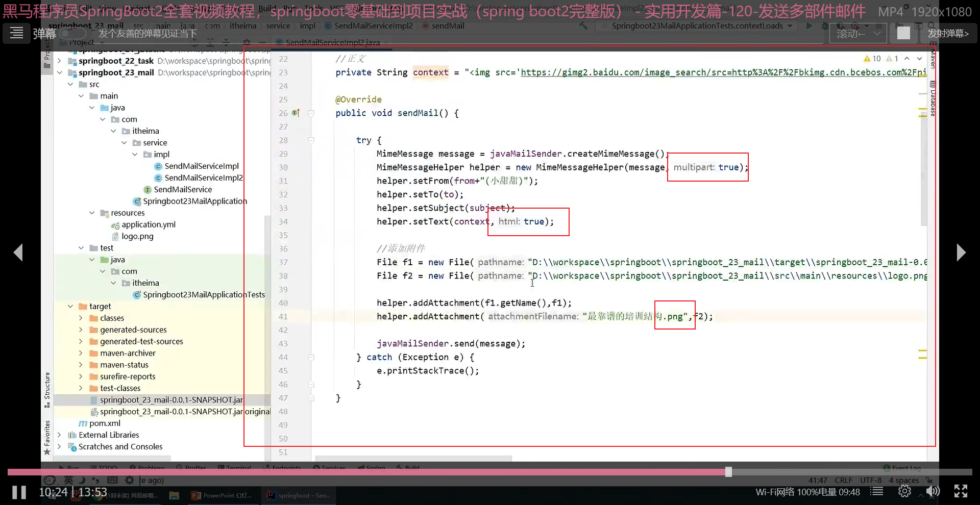Click the green Run button in toolbar

[x=809, y=26]
